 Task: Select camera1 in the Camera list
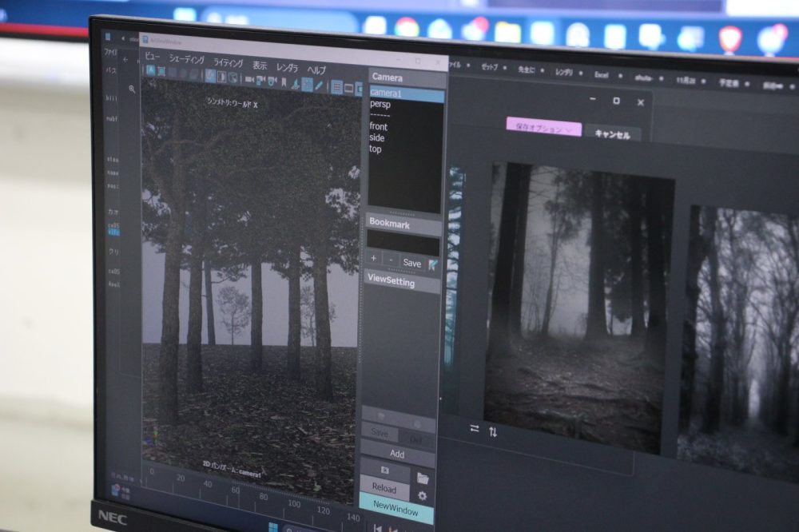[386, 93]
